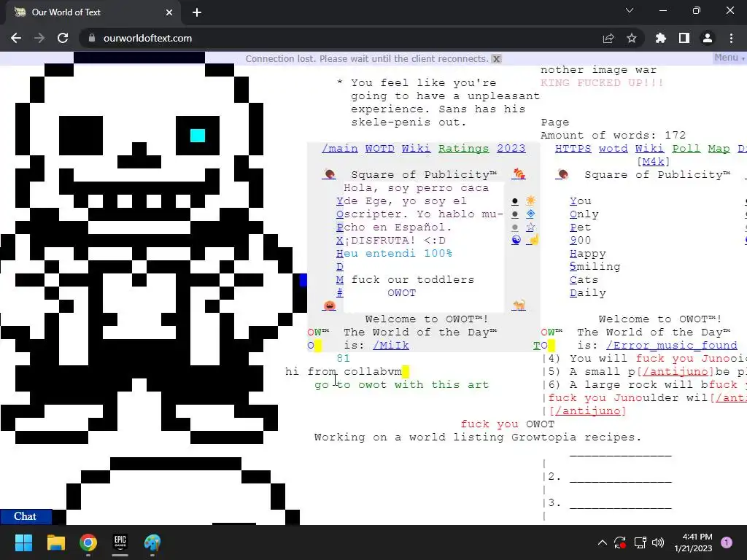Dismiss the Connection lost notice
Viewport: 747px width, 560px height.
coord(496,59)
